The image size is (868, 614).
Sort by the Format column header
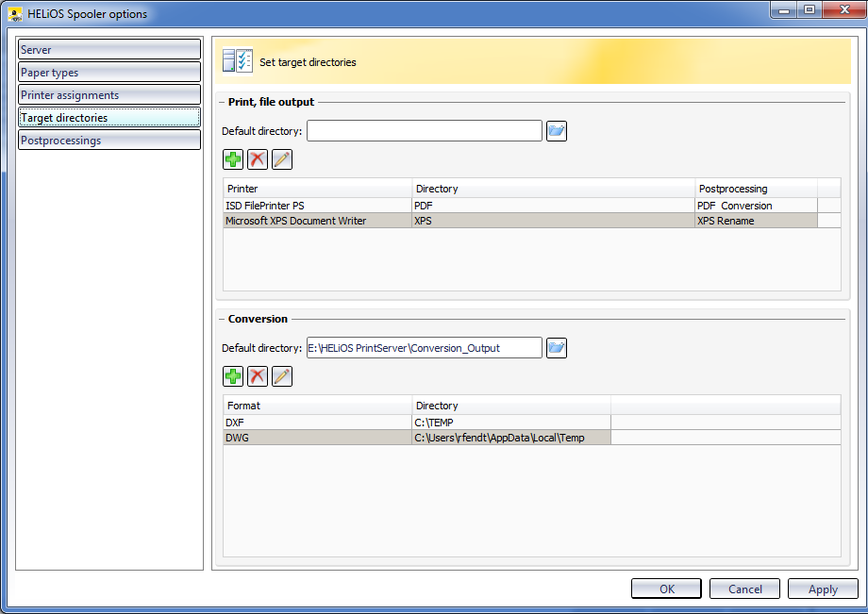click(318, 405)
